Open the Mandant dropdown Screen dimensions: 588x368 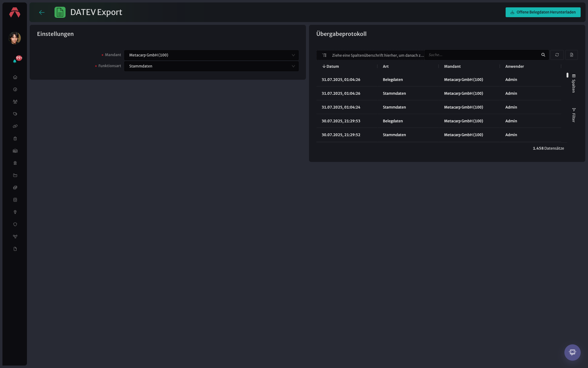211,55
